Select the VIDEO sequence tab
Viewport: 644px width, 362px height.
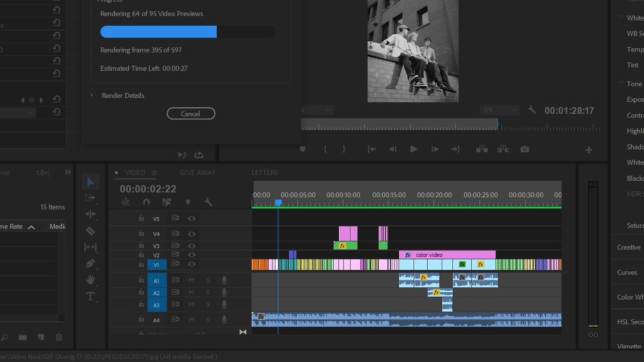point(135,173)
